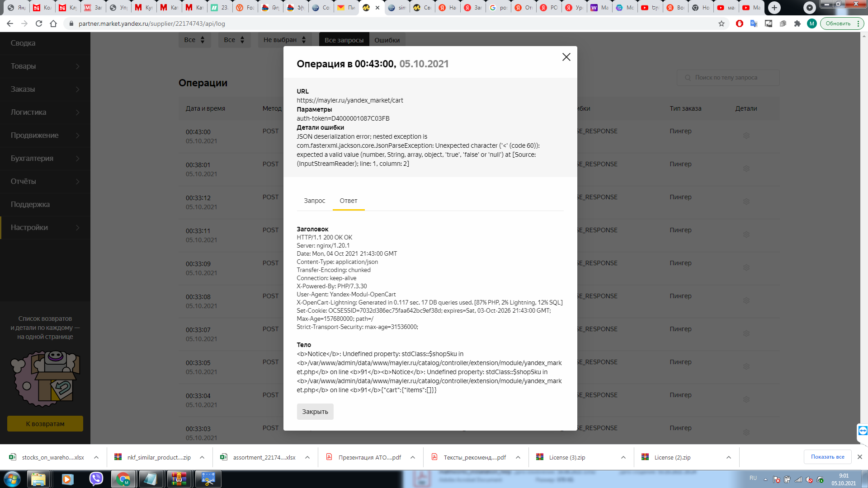Open the Snipping Tool in the taskbar
868x488 pixels.
tap(208, 479)
